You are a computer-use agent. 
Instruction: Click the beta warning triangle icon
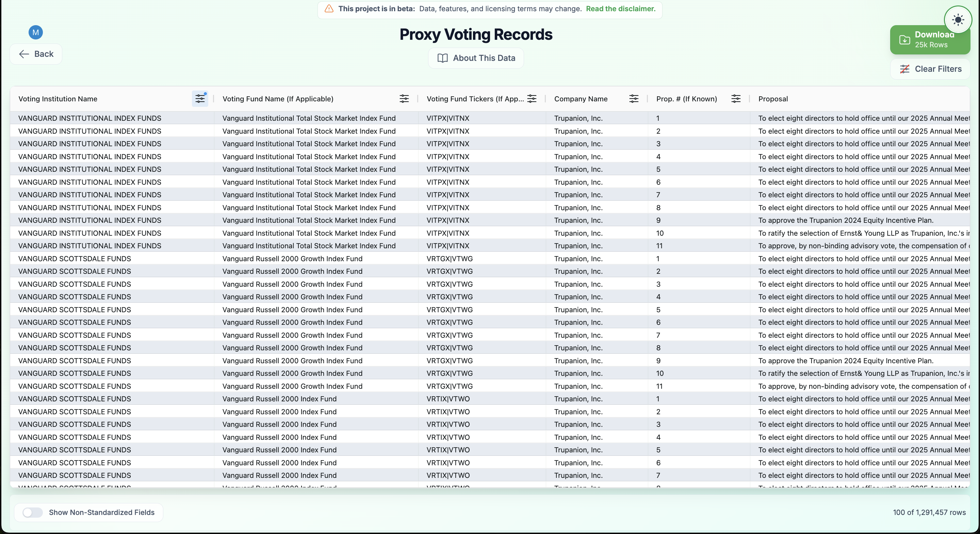[x=329, y=9]
